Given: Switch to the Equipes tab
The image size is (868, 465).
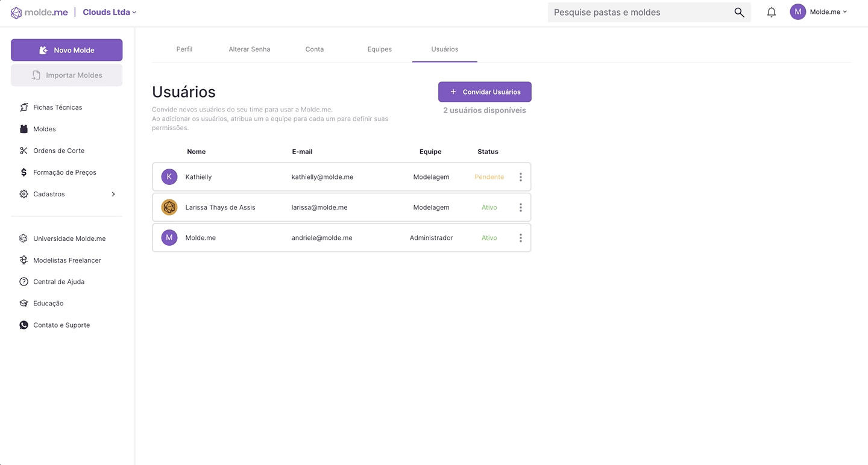Looking at the screenshot, I should tap(379, 49).
